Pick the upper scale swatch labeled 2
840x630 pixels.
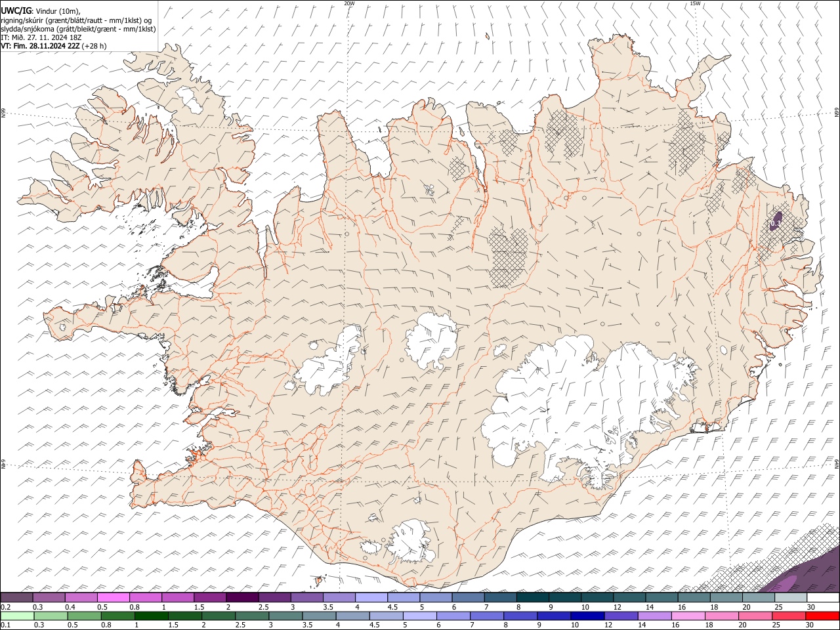tap(242, 598)
